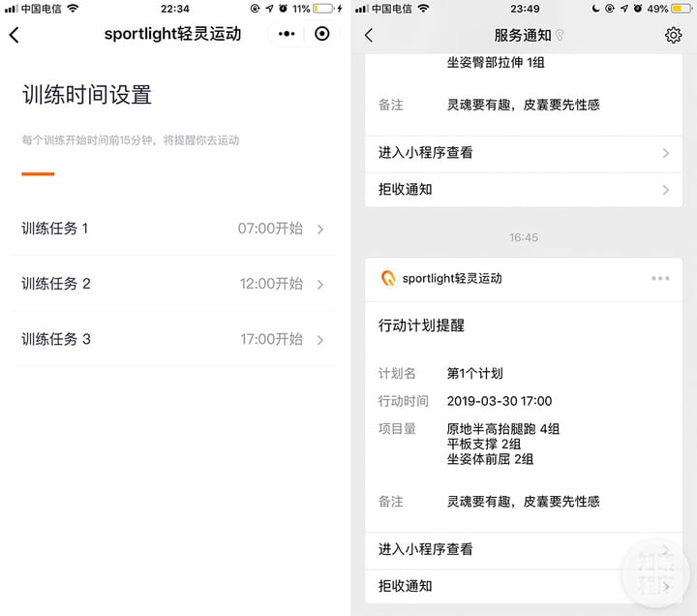The width and height of the screenshot is (697, 616).
Task: Open mini program more options menu
Action: click(287, 34)
